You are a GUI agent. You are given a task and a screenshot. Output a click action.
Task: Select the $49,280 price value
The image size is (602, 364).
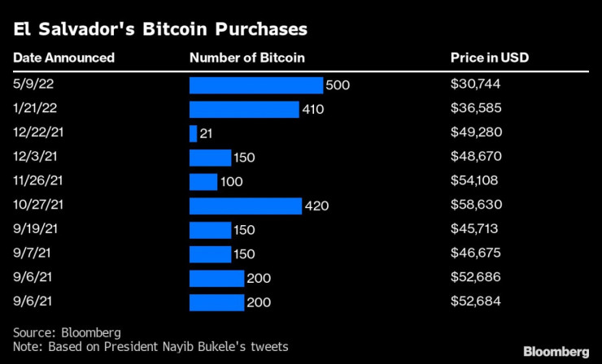[476, 133]
